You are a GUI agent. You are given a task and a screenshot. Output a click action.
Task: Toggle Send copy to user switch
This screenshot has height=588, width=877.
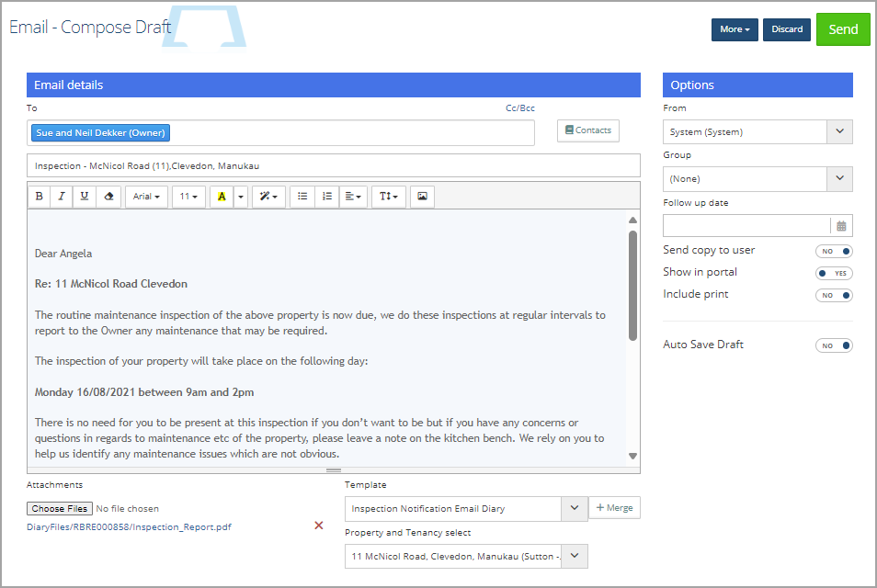834,251
